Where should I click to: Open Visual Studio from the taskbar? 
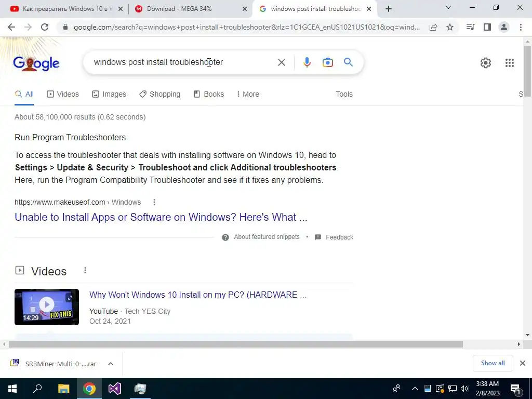click(x=115, y=389)
